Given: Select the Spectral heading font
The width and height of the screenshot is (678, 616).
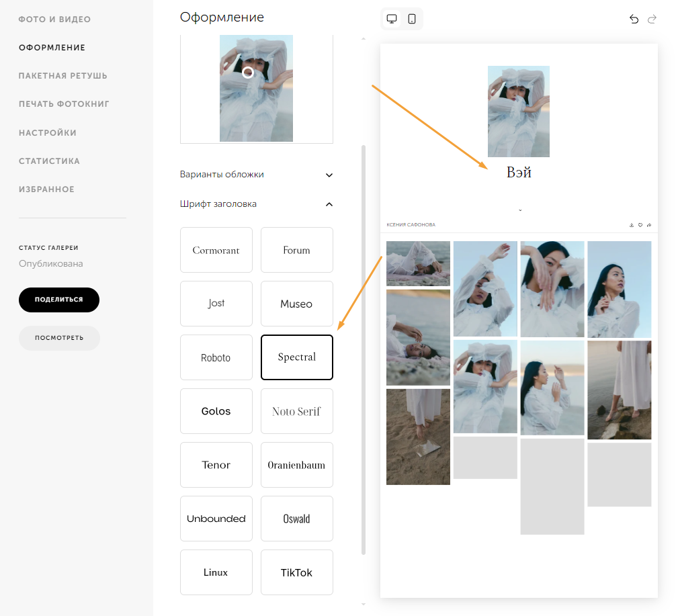Looking at the screenshot, I should tap(296, 357).
